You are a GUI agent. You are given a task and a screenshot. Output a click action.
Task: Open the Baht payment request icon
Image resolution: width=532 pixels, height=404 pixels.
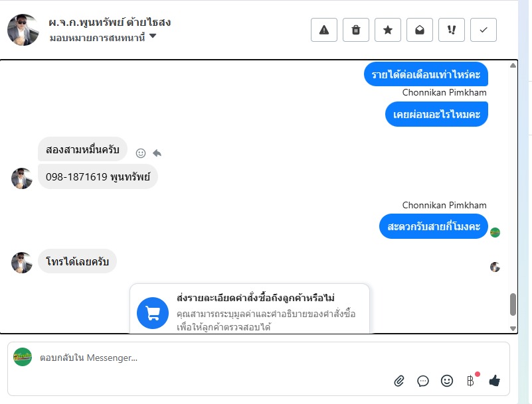[470, 381]
